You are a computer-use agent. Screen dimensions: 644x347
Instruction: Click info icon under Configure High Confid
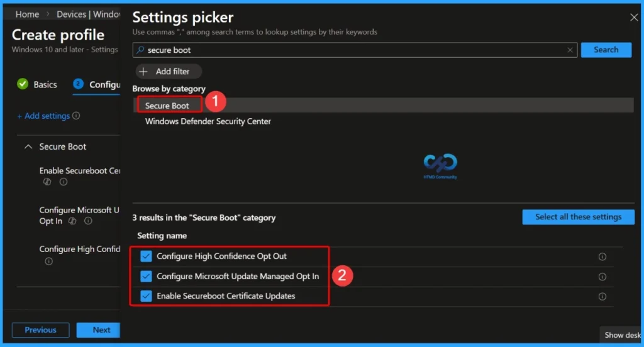pos(48,261)
